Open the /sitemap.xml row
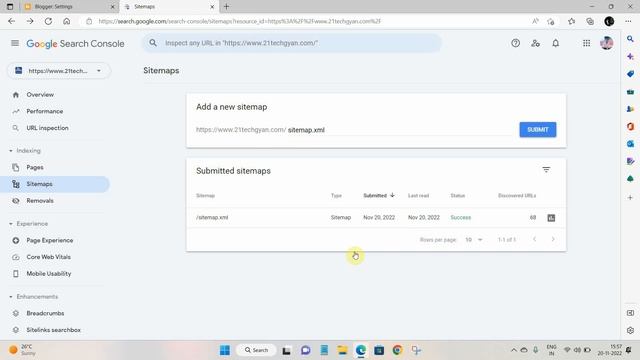The width and height of the screenshot is (640, 360). pos(376,218)
